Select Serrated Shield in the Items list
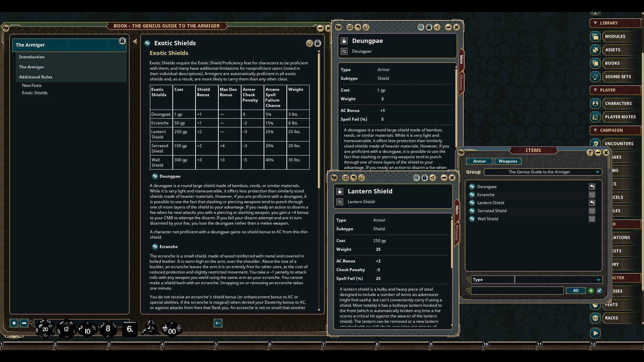 tap(492, 210)
